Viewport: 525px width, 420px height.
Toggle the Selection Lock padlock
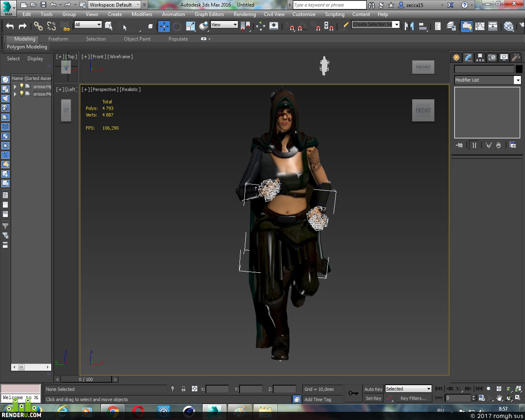[183, 389]
